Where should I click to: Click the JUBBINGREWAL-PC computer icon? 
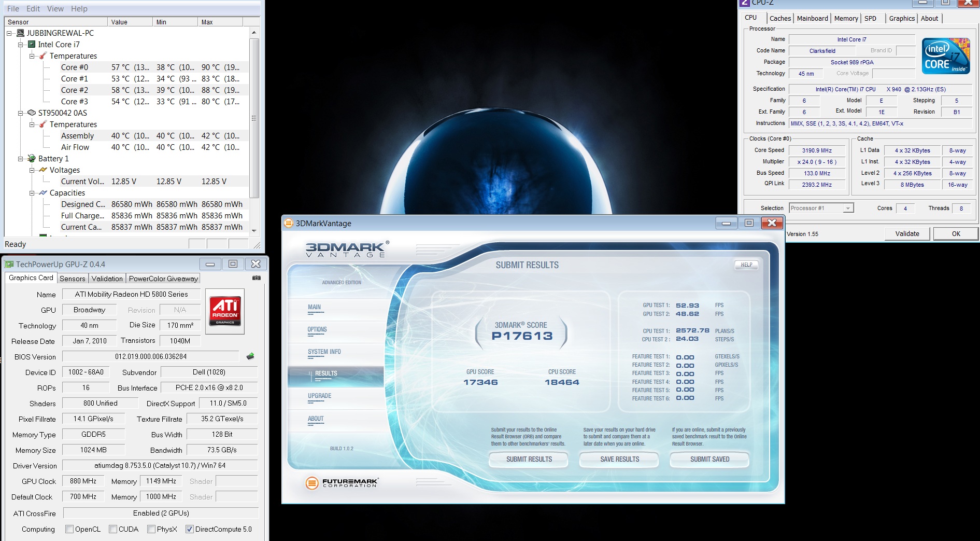click(21, 33)
